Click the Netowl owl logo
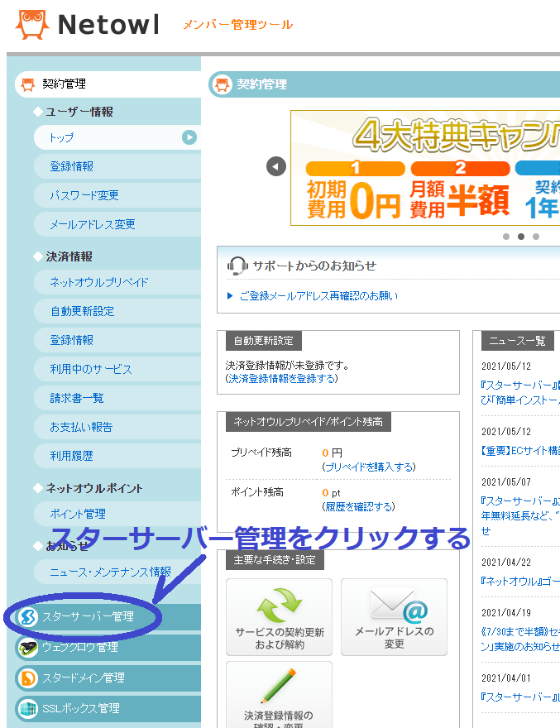The image size is (560, 728). point(32,25)
